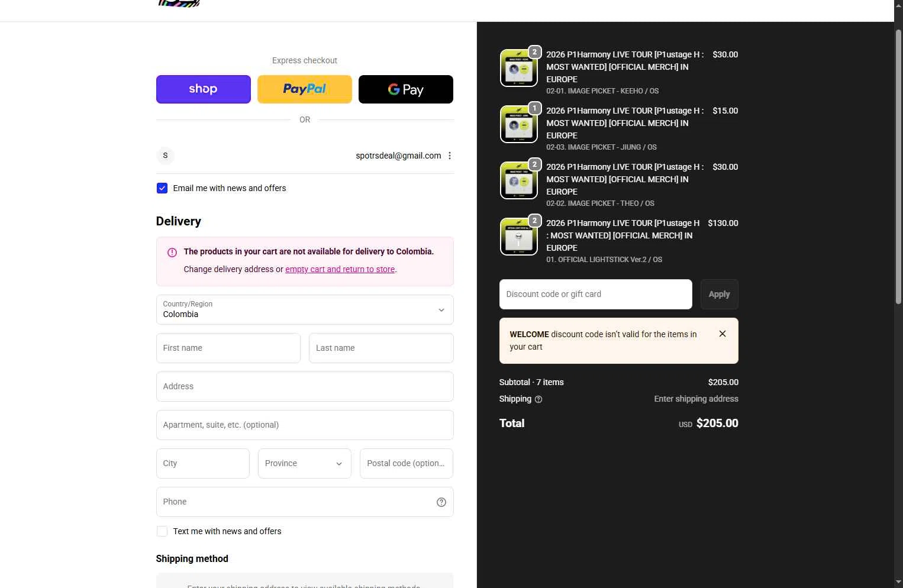The width and height of the screenshot is (903, 588).
Task: Click the email spotrsdeal@gmail.com
Action: click(398, 156)
